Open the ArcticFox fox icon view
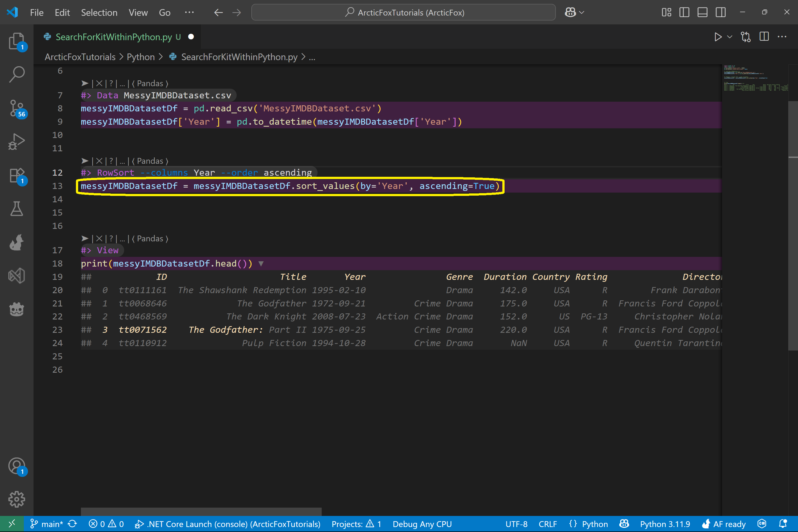Viewport: 798px width, 532px height. coord(17,242)
